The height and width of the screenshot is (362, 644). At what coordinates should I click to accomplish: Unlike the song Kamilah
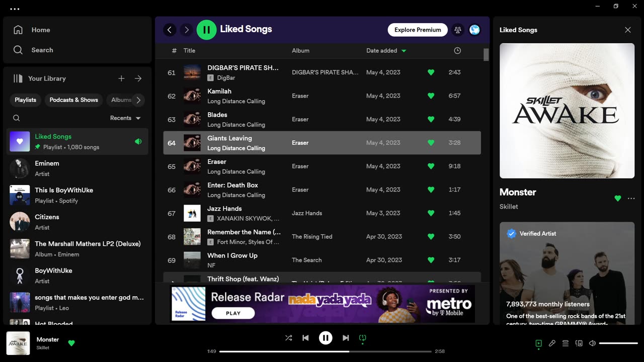click(x=431, y=96)
